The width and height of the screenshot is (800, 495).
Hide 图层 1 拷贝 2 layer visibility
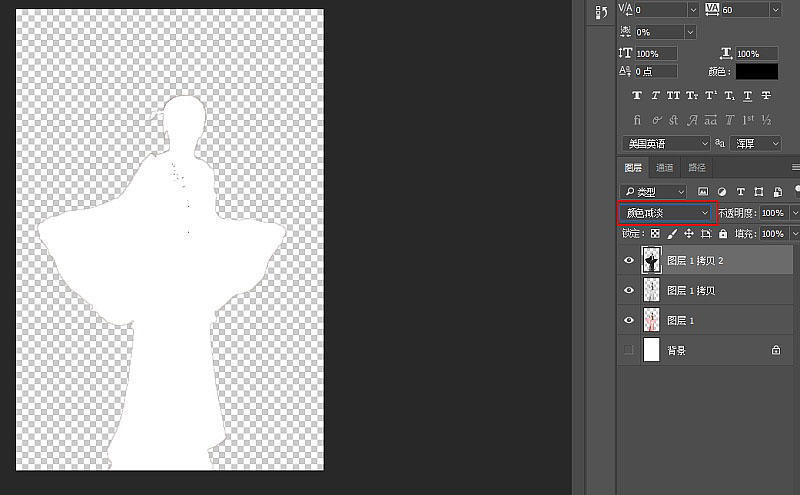tap(629, 260)
